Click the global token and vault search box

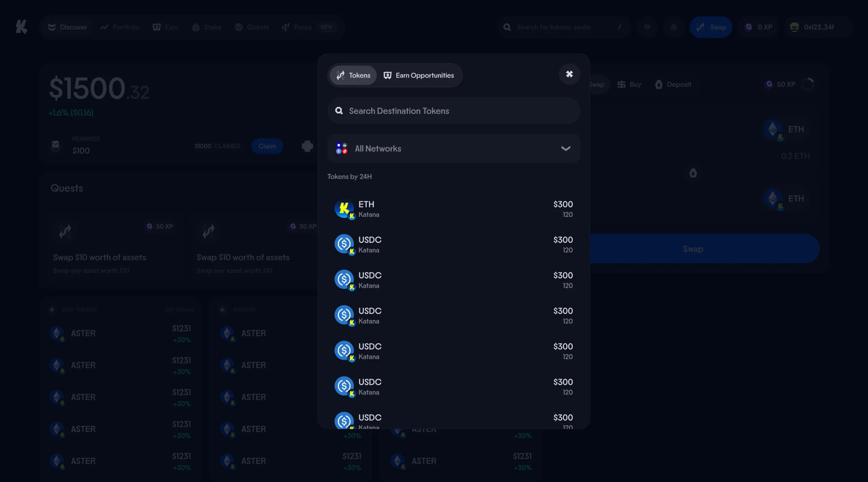563,27
